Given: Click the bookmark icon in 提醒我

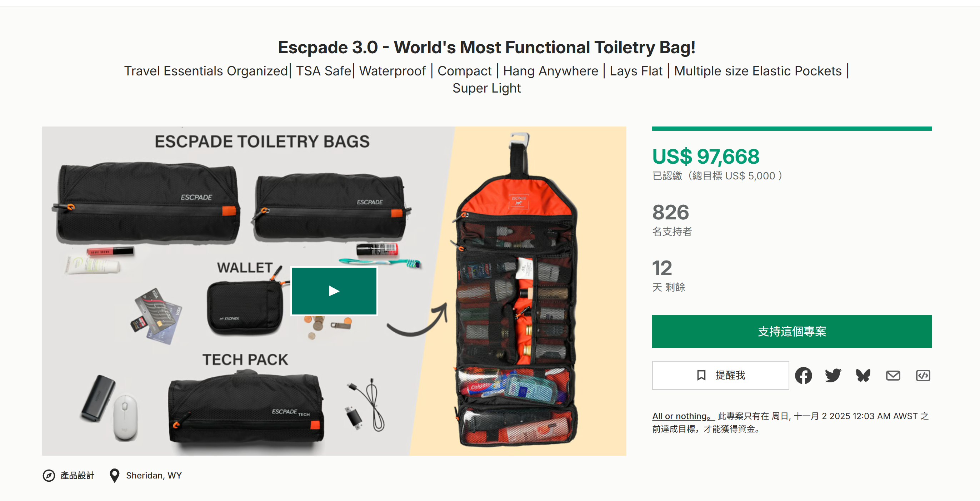Looking at the screenshot, I should coord(701,375).
